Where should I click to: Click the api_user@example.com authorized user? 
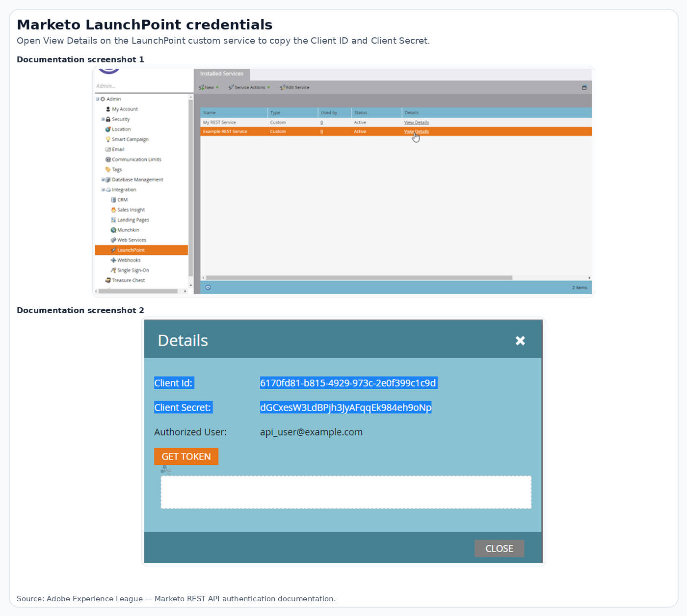pyautogui.click(x=311, y=432)
